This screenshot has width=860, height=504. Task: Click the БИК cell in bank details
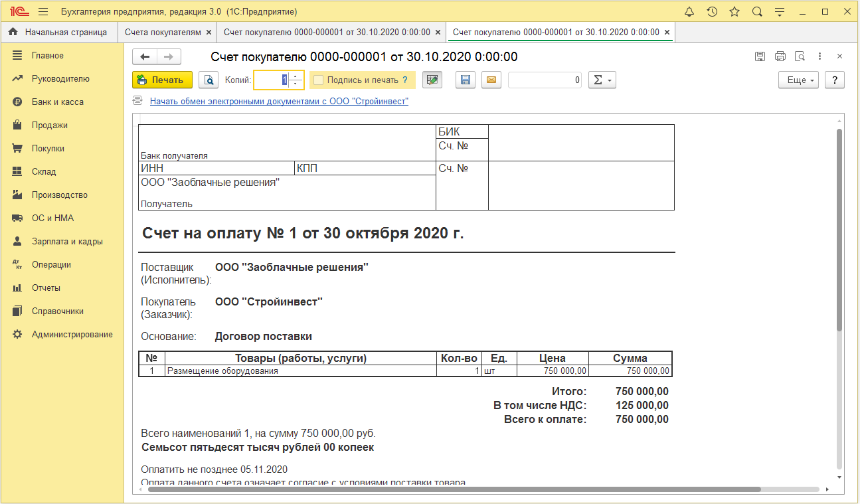click(462, 131)
